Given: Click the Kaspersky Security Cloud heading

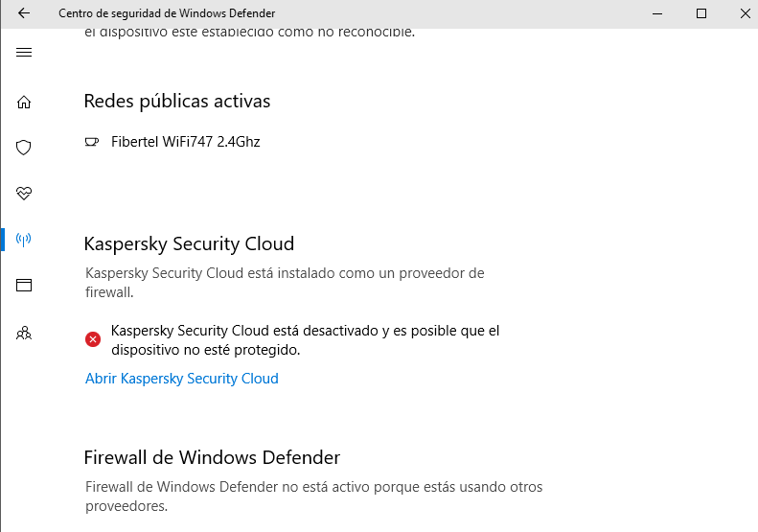Looking at the screenshot, I should 189,243.
